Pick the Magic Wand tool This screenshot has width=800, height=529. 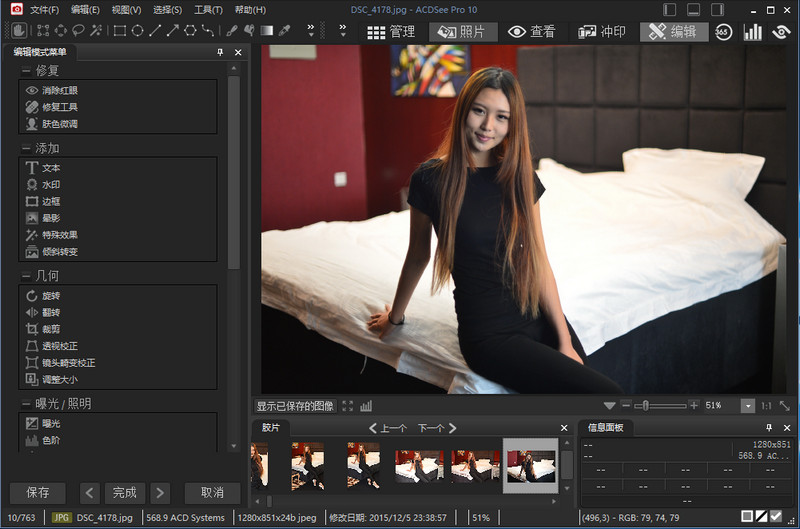(x=96, y=31)
